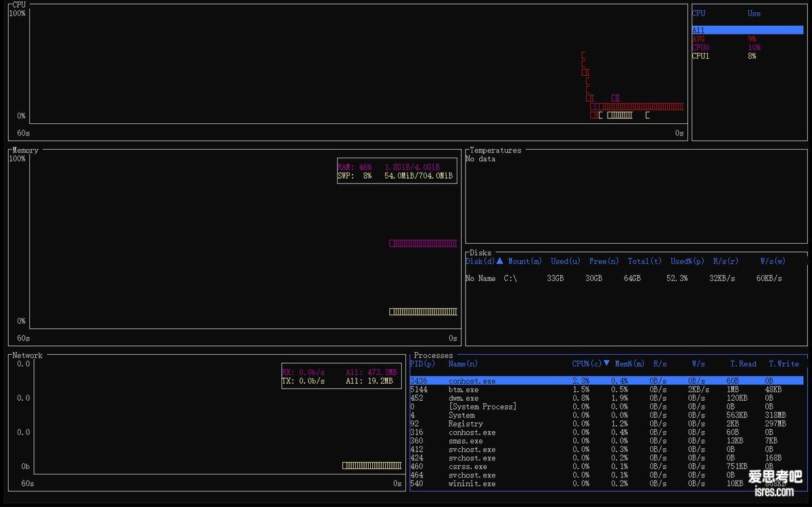Screen dimensions: 812x507
Task: Sort disks by Used%(p) column
Action: coord(687,261)
